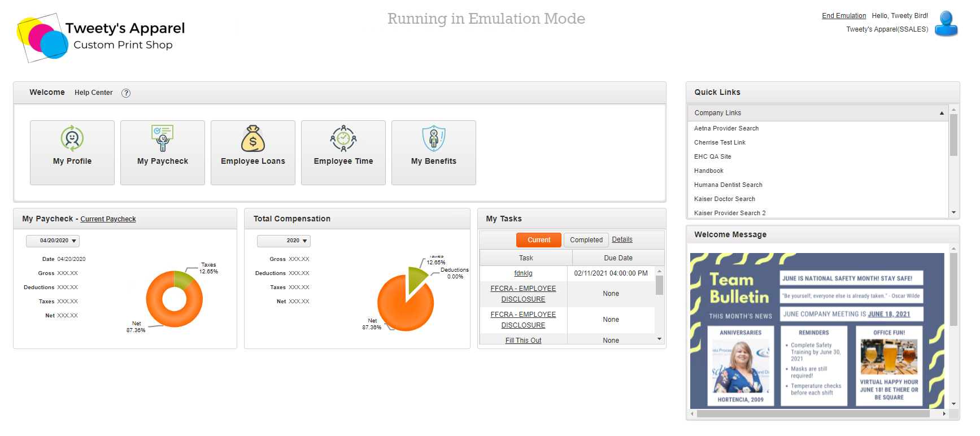Open the My Benefits shield icon

tap(434, 138)
